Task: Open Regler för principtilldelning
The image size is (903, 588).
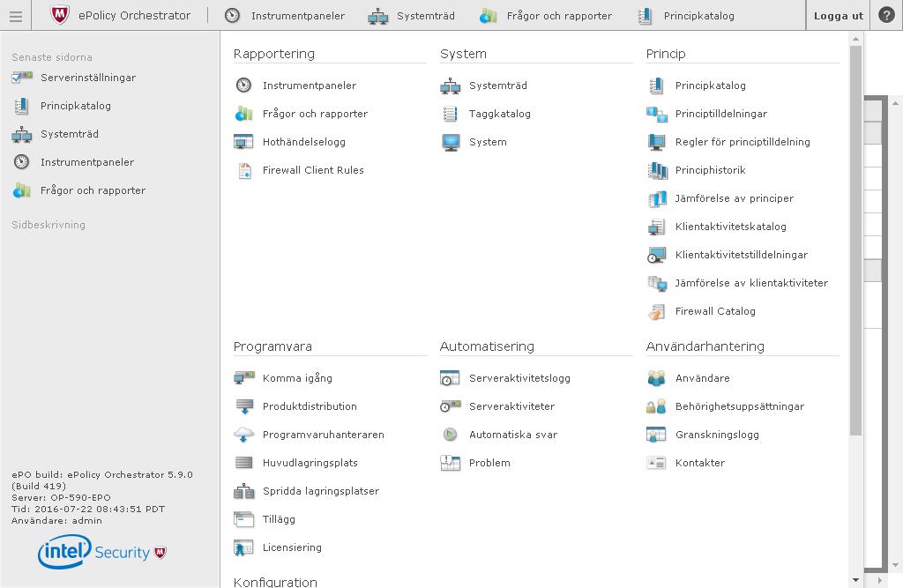Action: 743,142
